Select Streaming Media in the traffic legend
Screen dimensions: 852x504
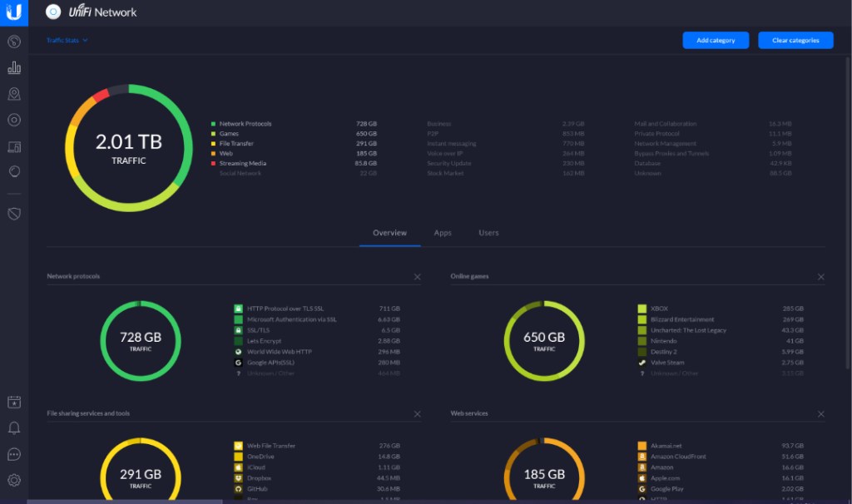[x=242, y=163]
